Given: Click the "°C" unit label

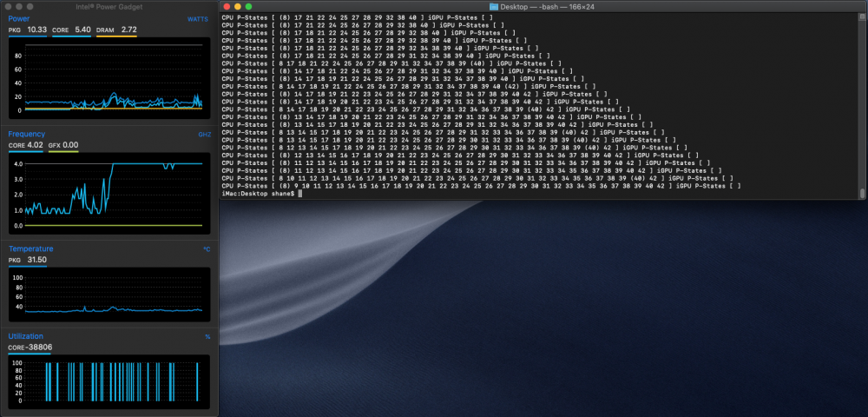Looking at the screenshot, I should [207, 249].
